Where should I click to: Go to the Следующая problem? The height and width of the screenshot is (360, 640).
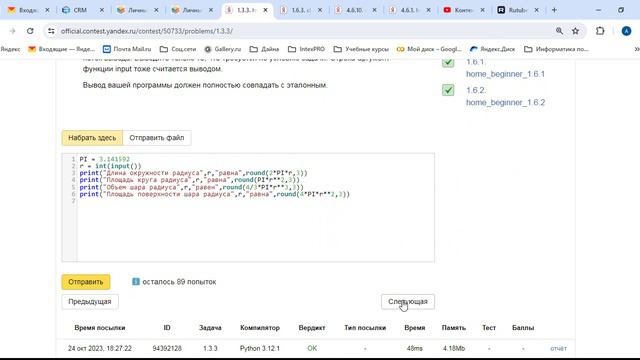click(408, 302)
